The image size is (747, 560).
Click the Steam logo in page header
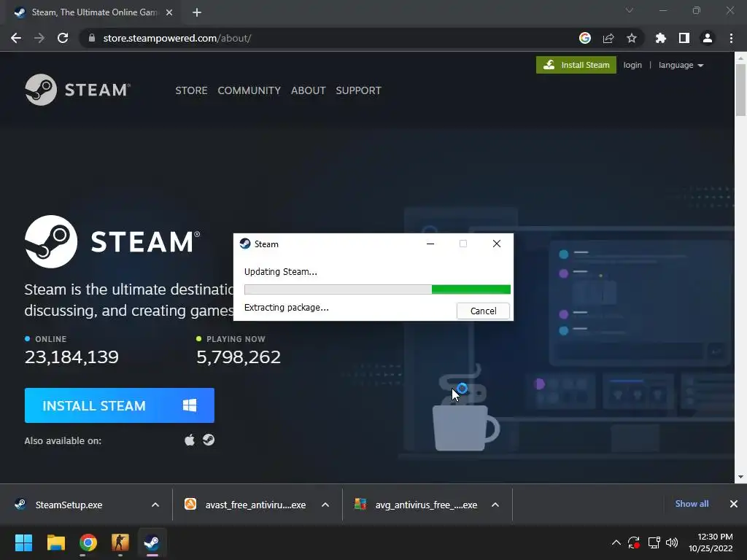point(77,90)
